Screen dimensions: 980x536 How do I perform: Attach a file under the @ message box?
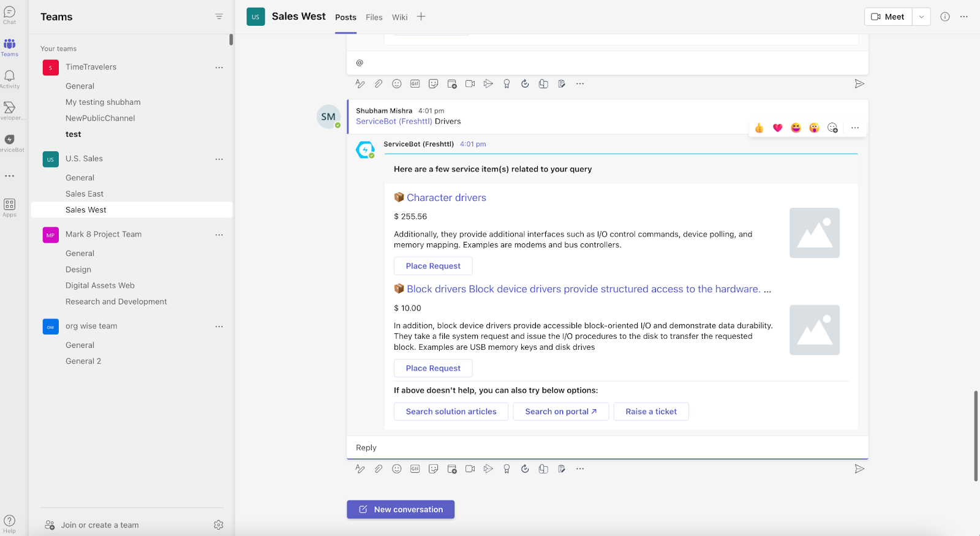click(x=379, y=84)
